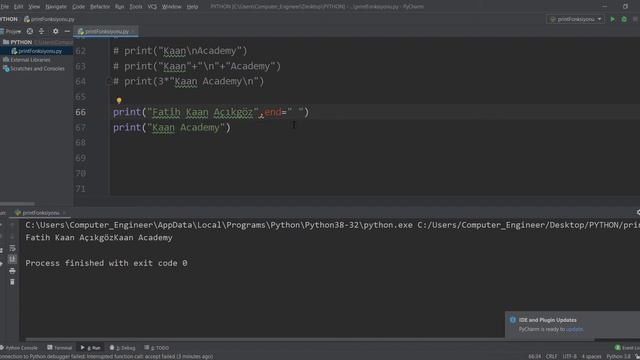Click the Run console horizontal scrollbar
Screen dimensions: 640x360
pos(310,339)
